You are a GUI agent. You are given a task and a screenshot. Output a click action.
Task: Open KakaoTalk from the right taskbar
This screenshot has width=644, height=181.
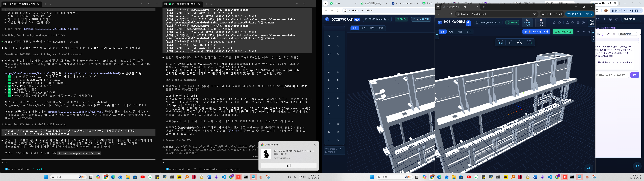click(505, 177)
